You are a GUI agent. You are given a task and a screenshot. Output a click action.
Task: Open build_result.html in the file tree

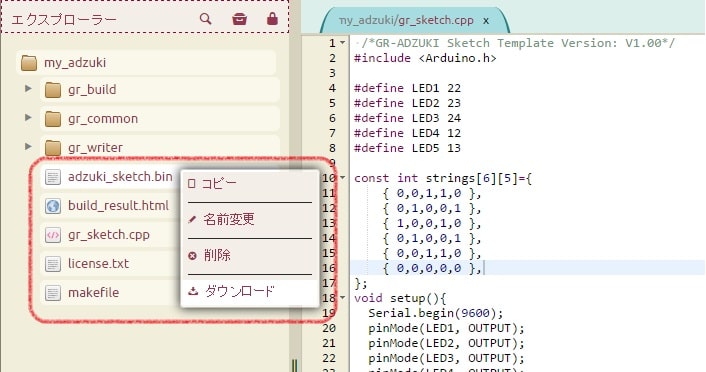point(118,205)
